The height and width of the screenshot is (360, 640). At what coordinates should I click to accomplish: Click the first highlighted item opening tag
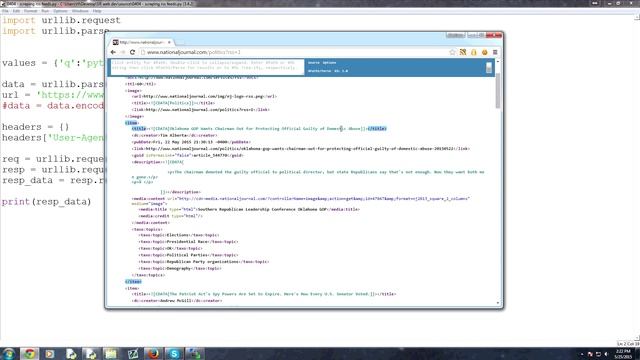coord(132,123)
